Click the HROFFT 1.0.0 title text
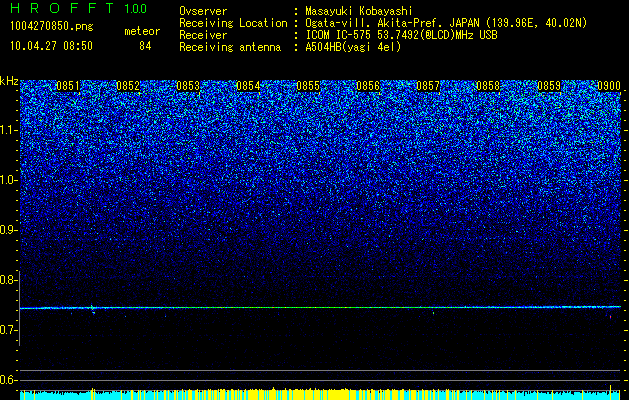The height and width of the screenshot is (400, 629). (x=78, y=8)
